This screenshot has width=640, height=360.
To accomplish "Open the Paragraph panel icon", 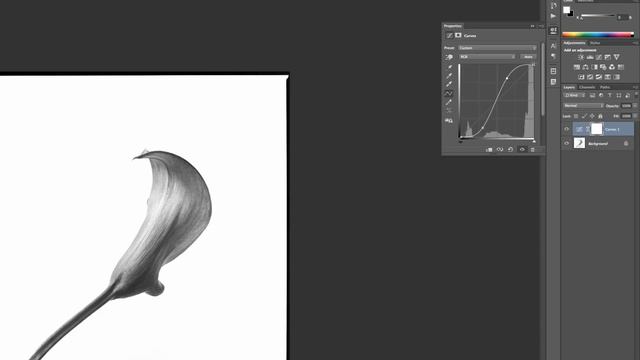I will pos(553,56).
